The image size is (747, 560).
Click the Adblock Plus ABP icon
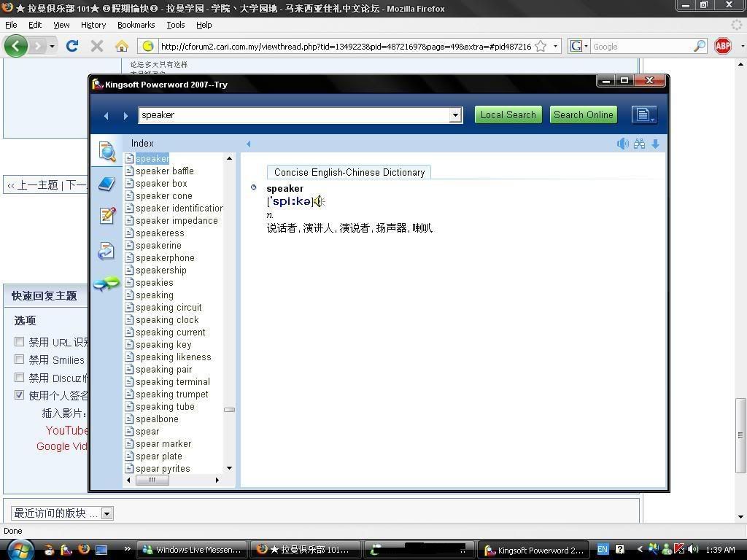(x=722, y=46)
